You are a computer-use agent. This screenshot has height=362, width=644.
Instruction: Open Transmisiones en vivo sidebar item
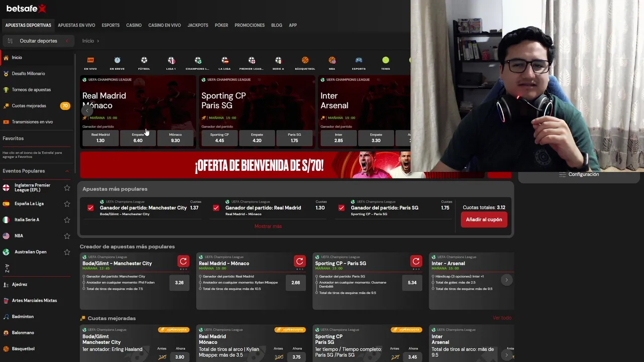[37, 122]
